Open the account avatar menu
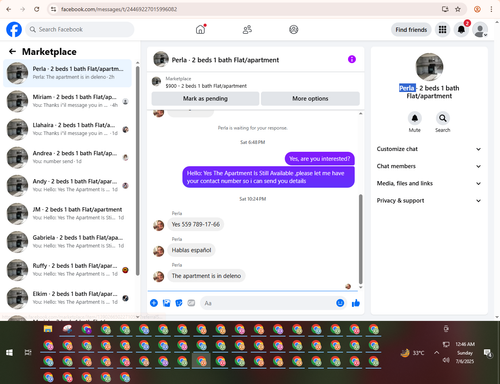500x384 pixels. coord(480,30)
